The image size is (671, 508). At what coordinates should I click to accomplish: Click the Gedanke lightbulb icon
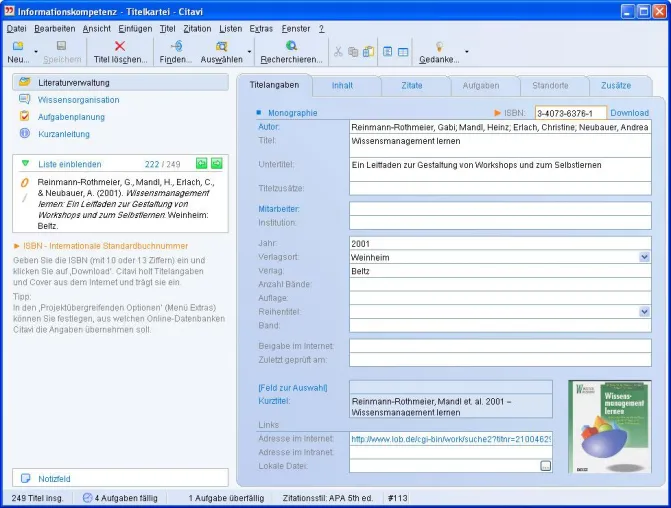click(x=439, y=46)
